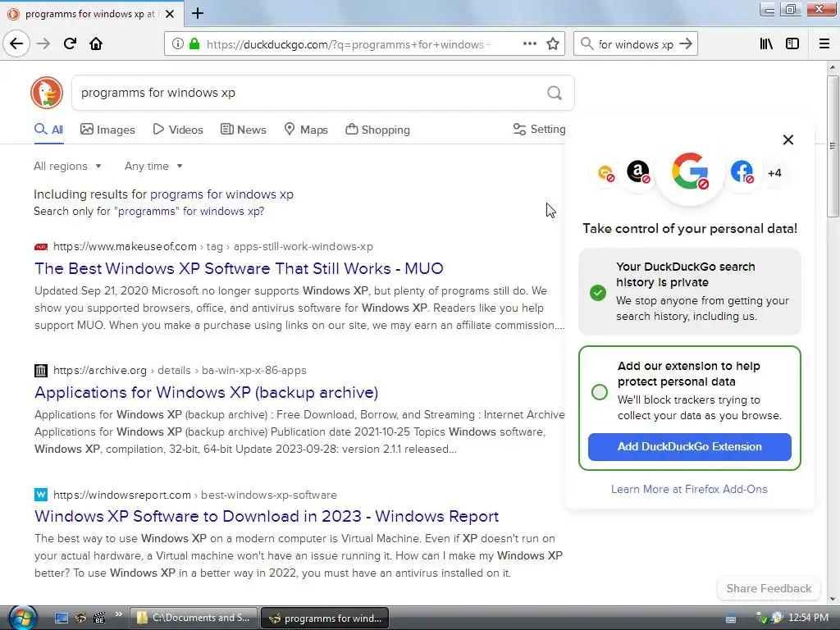Open the All regions dropdown
Viewport: 840px width, 630px height.
click(x=67, y=166)
